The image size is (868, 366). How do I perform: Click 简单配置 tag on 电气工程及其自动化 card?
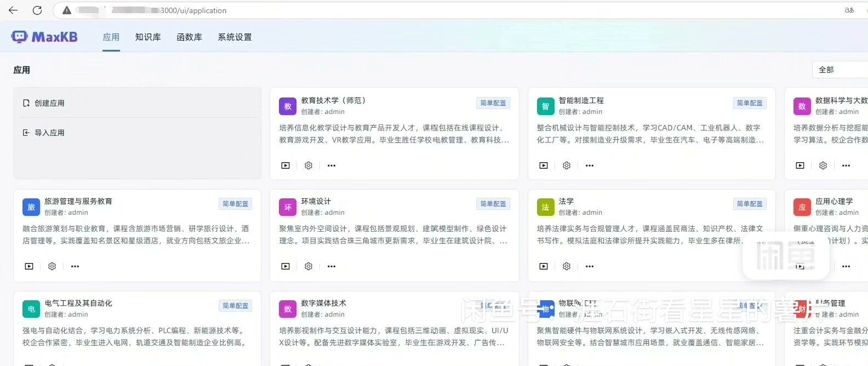(x=235, y=306)
